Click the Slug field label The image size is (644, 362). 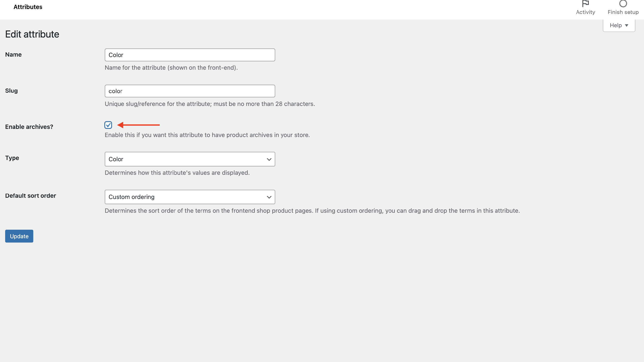pos(11,91)
